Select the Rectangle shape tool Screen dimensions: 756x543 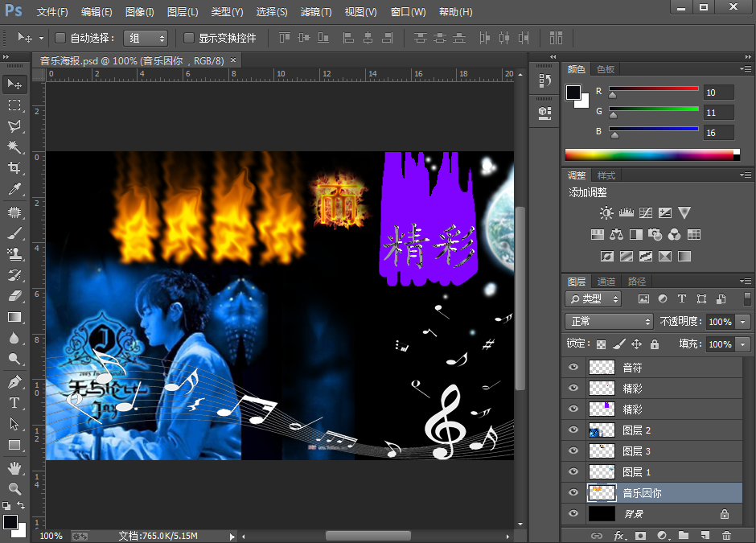[x=14, y=445]
